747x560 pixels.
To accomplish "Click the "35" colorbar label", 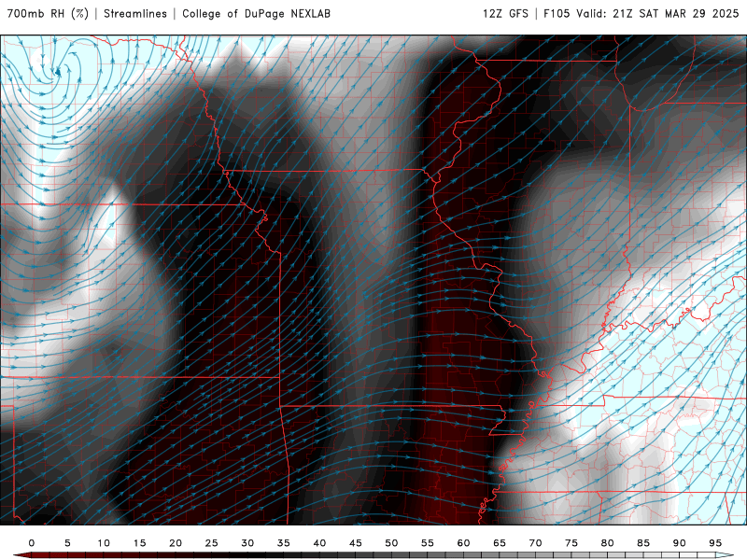I will click(x=284, y=543).
